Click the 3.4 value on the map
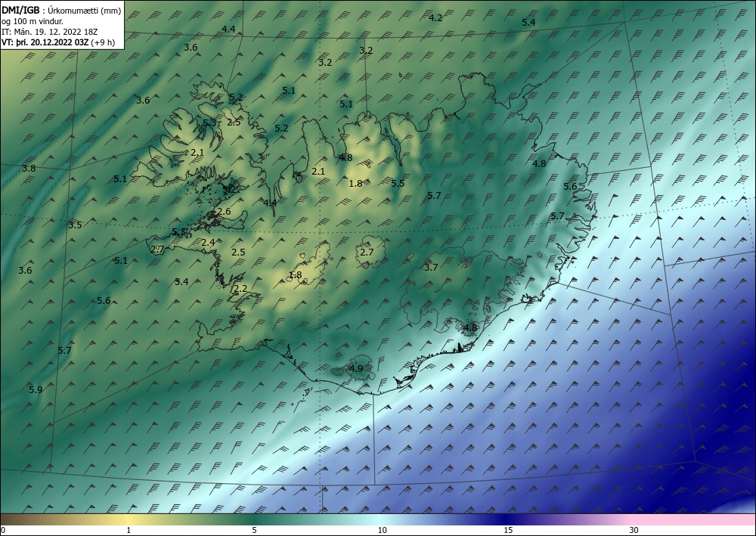 [x=181, y=281]
